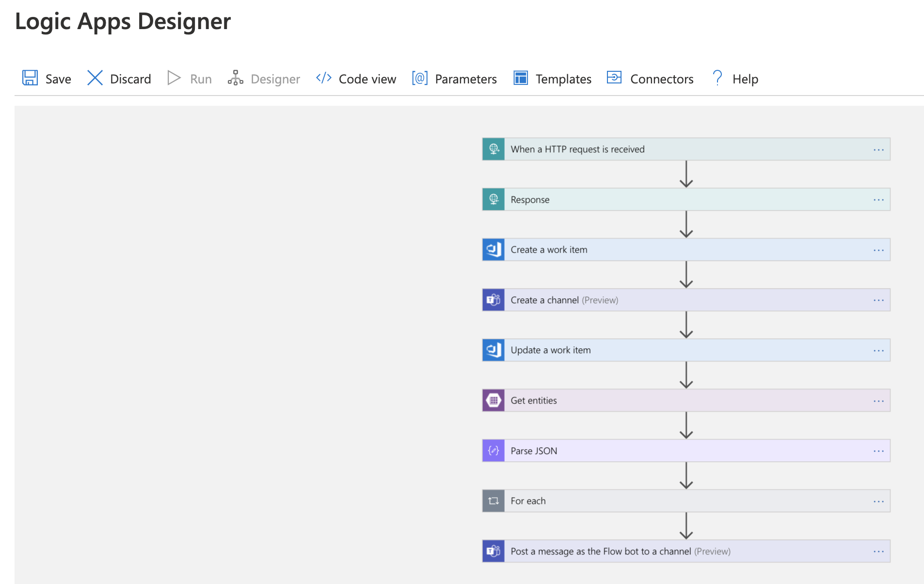The image size is (924, 584).
Task: Open ellipsis menu for Parse JSON
Action: (878, 451)
